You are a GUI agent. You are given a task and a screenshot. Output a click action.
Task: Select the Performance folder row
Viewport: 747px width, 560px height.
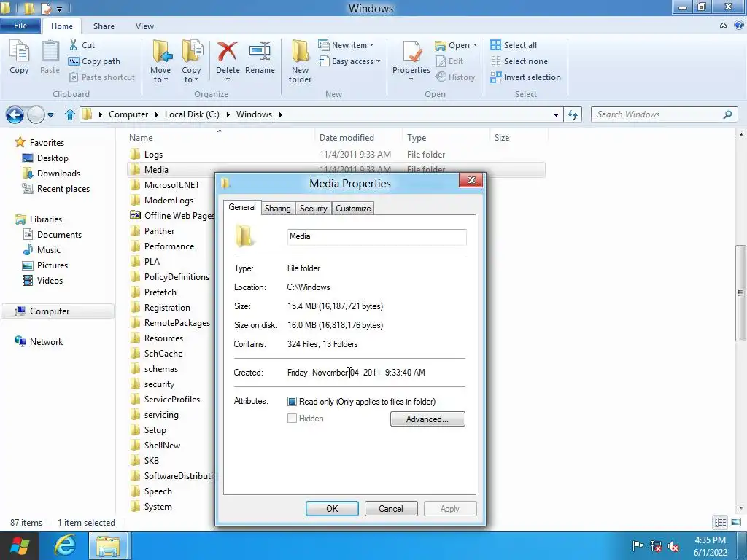169,246
